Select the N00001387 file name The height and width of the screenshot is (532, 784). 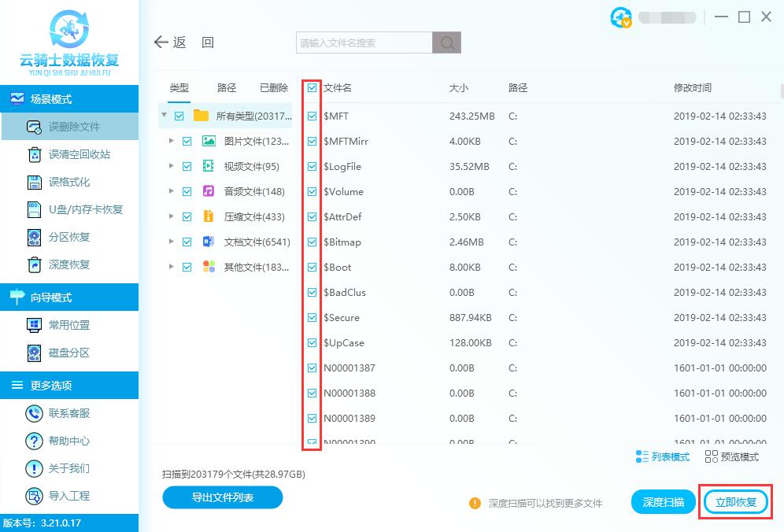(x=349, y=368)
